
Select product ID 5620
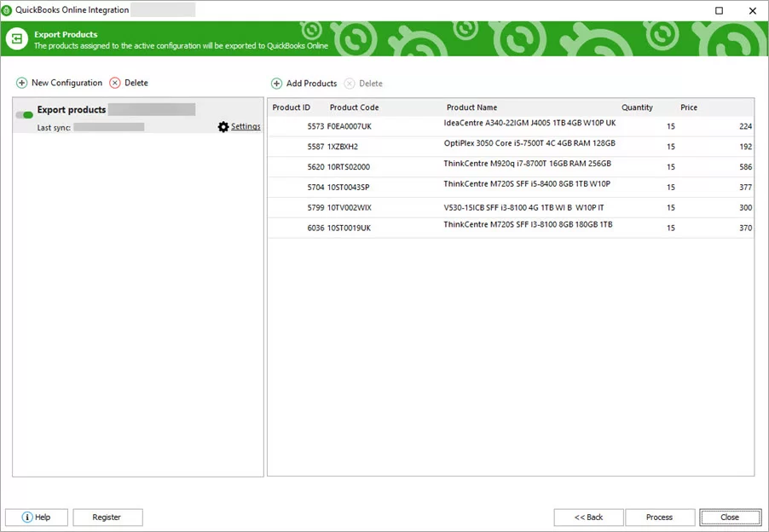pyautogui.click(x=315, y=167)
